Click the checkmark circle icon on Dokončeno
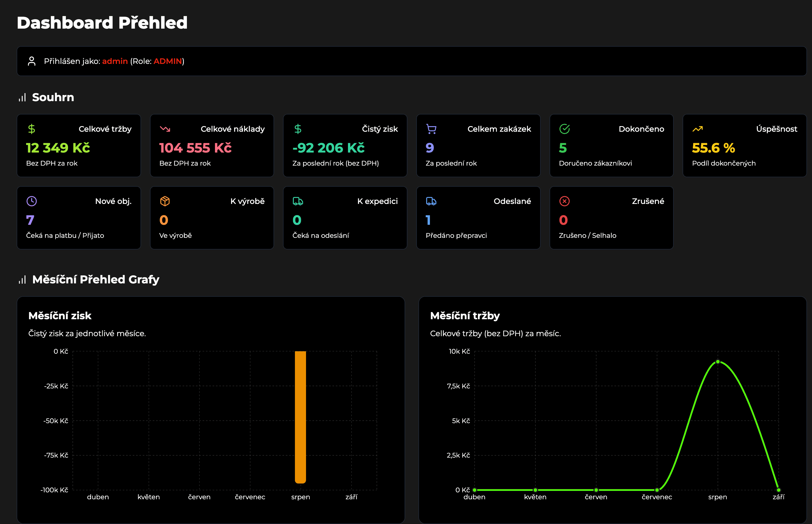 (565, 129)
